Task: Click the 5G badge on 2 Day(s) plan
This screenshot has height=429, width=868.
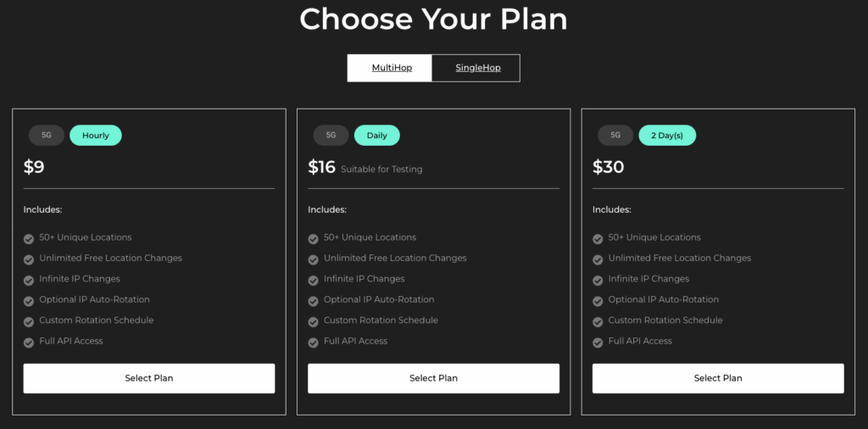Action: tap(615, 135)
